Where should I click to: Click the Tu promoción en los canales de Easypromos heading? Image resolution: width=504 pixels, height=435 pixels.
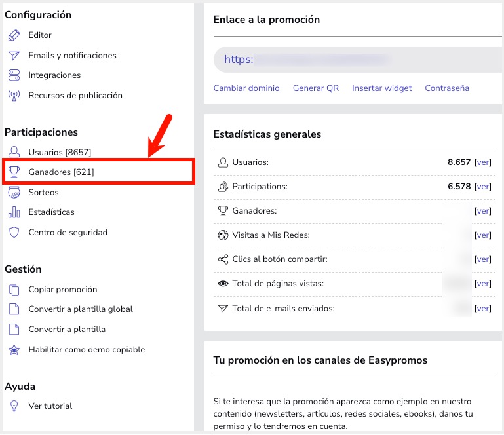320,360
